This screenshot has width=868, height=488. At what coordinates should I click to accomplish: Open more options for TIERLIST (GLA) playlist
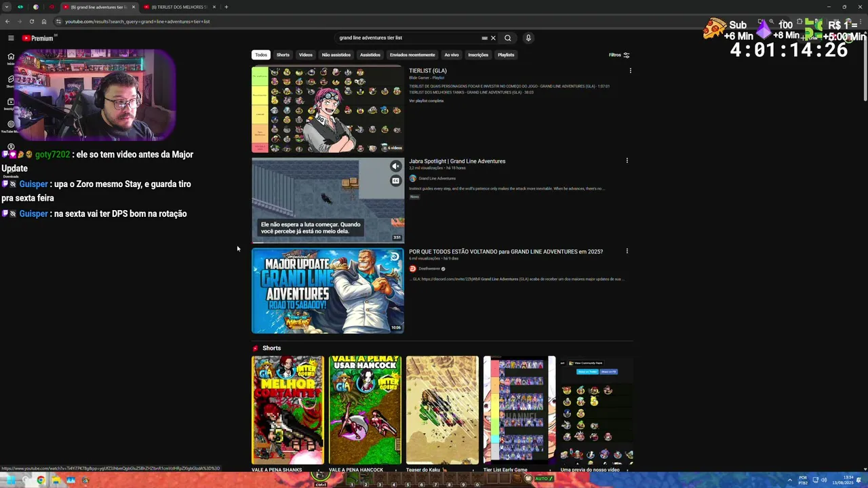630,70
